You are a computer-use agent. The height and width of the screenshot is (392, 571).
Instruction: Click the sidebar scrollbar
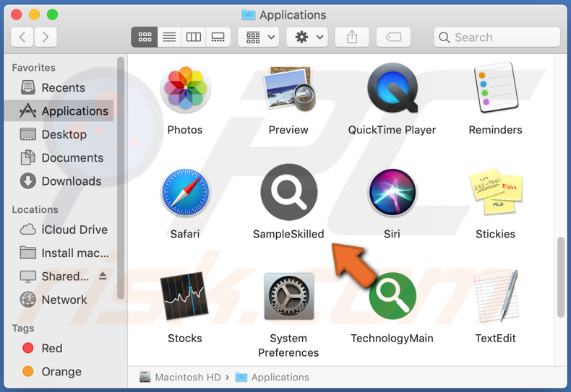tap(121, 178)
